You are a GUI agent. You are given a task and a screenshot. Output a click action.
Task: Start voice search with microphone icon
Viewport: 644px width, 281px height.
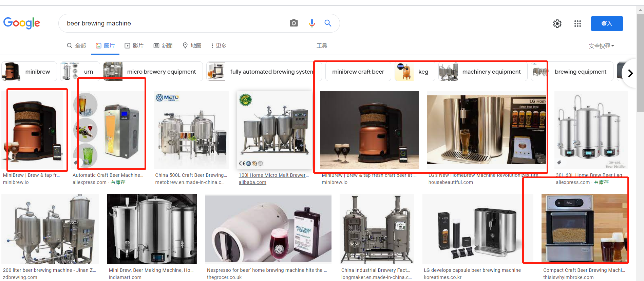coord(312,23)
